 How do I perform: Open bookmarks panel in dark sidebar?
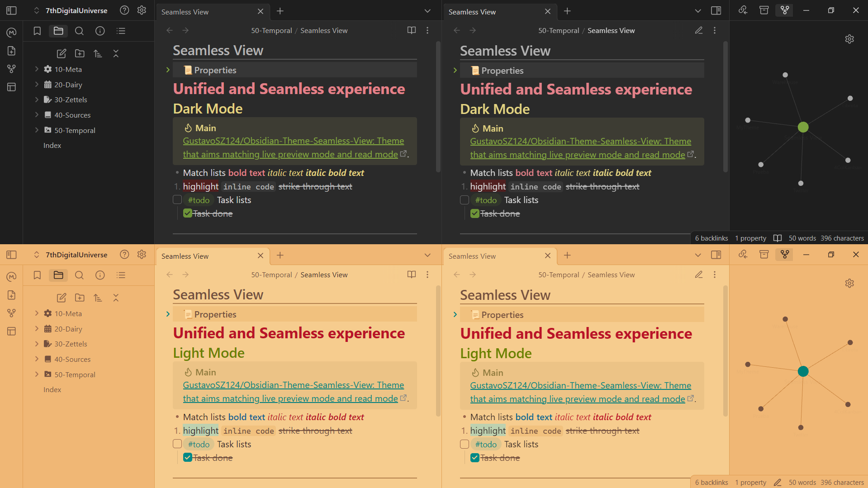click(x=37, y=31)
